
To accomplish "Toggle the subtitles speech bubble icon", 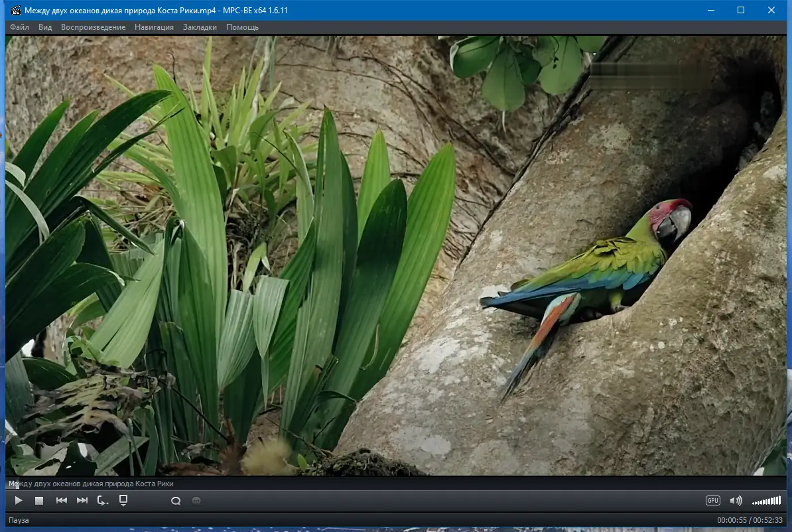I will [195, 502].
